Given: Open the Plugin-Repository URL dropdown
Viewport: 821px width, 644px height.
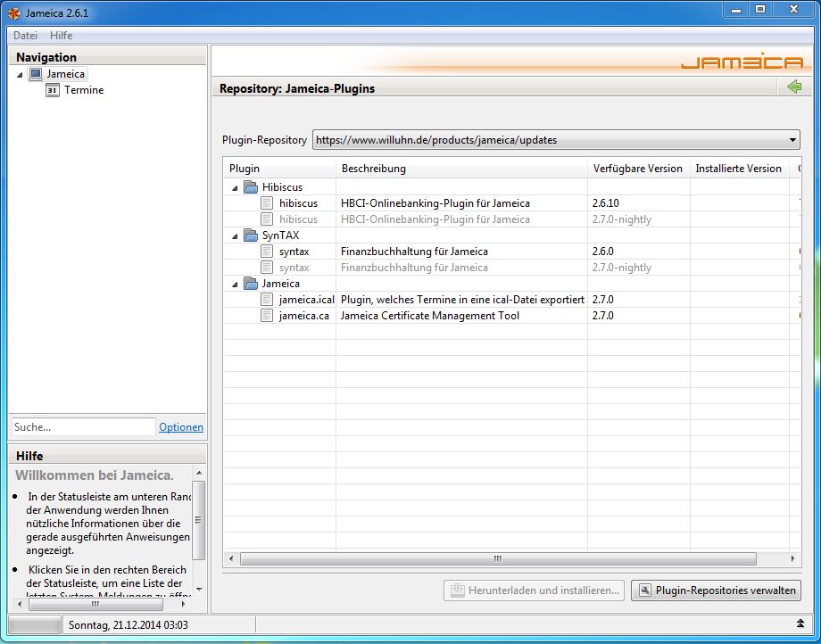Looking at the screenshot, I should [x=792, y=140].
